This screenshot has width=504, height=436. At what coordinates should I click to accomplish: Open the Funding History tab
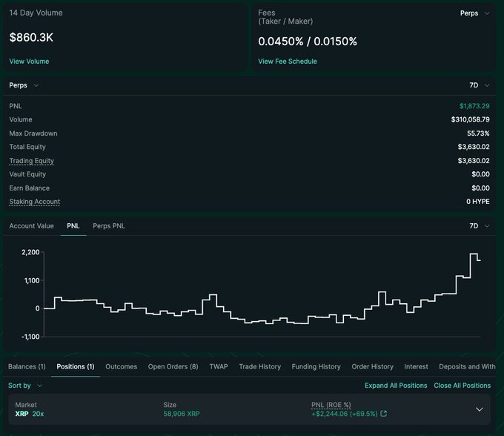(x=316, y=366)
